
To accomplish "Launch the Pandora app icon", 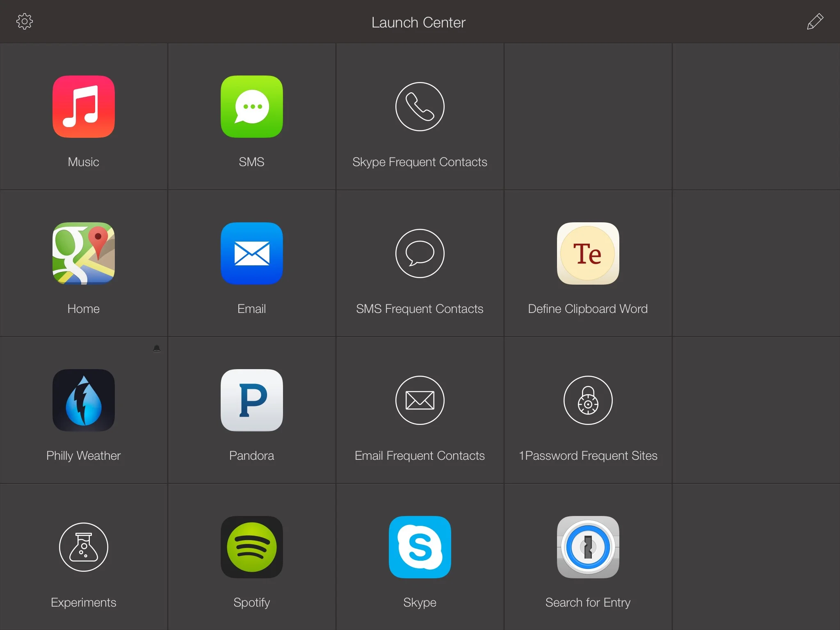I will pos(252,400).
